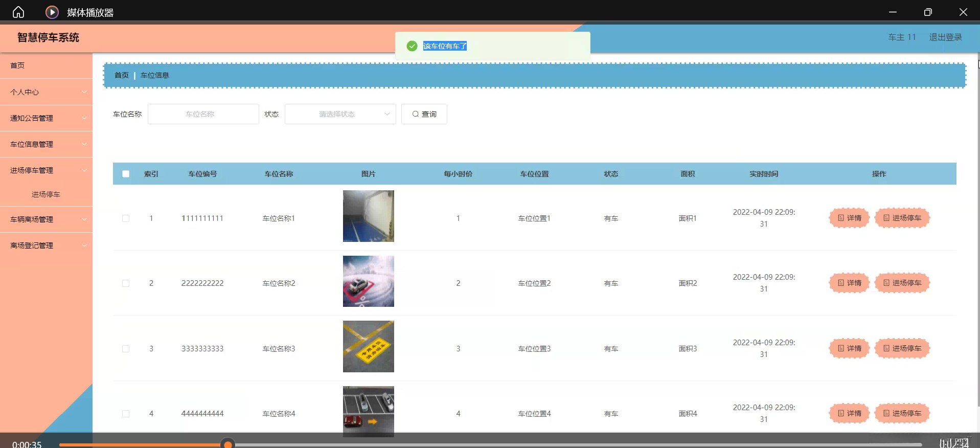Click 车位信息 breadcrumb link
This screenshot has height=448, width=980.
coord(155,75)
